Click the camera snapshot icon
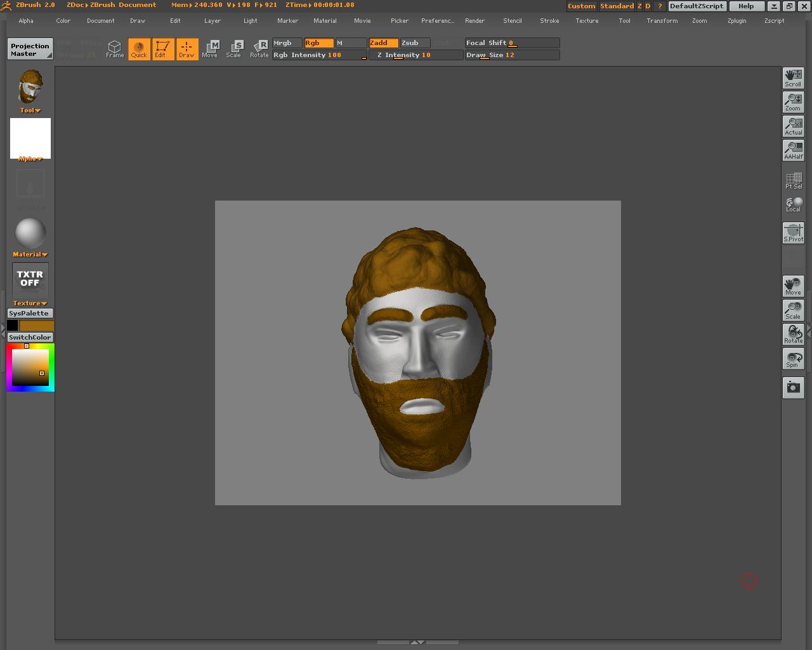Screen dimensions: 812x650 (x=793, y=387)
